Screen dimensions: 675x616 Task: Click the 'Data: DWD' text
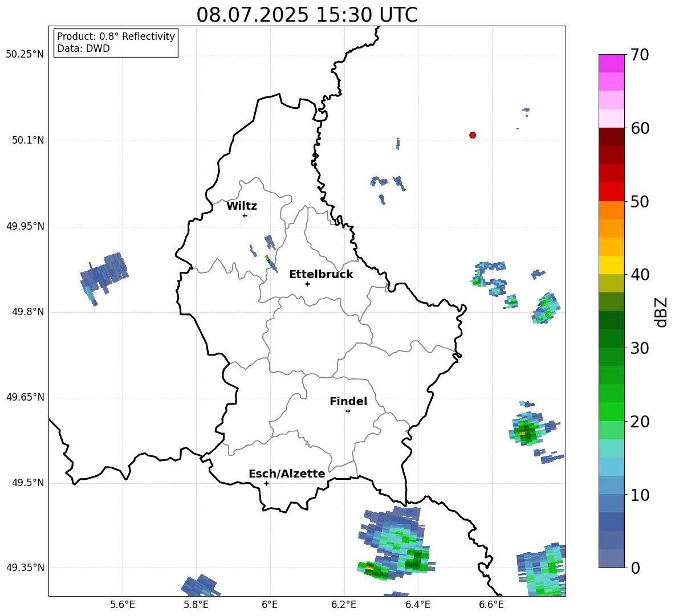tap(83, 48)
